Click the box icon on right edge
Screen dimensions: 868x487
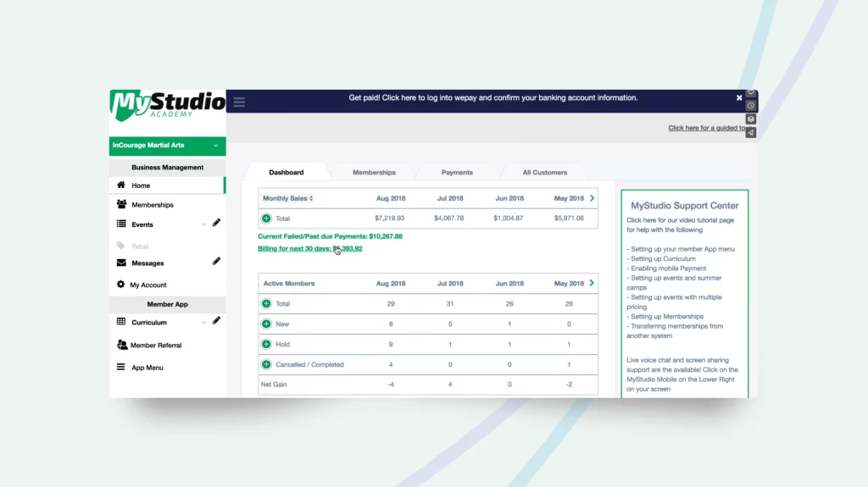751,119
